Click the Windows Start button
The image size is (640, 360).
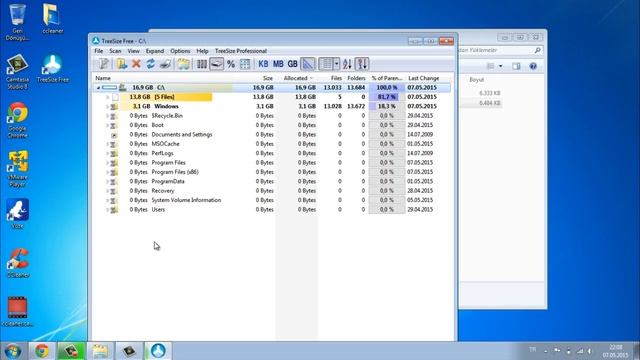coord(13,351)
